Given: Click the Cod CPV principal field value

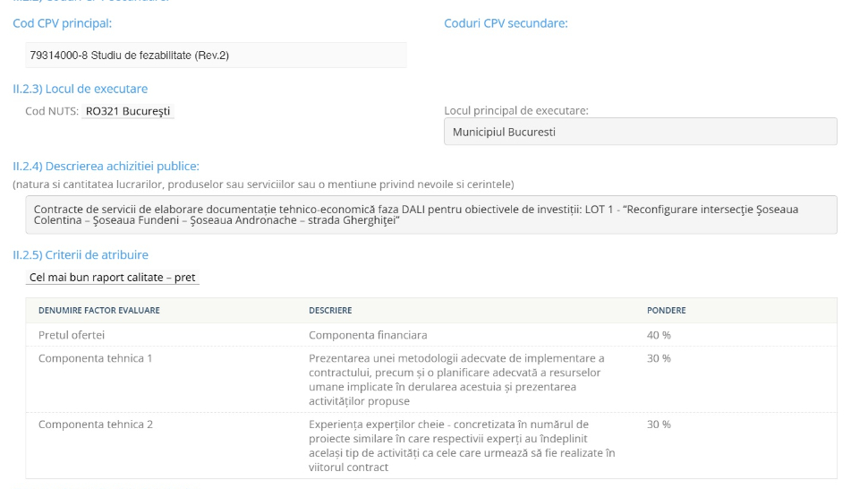Looking at the screenshot, I should point(216,55).
